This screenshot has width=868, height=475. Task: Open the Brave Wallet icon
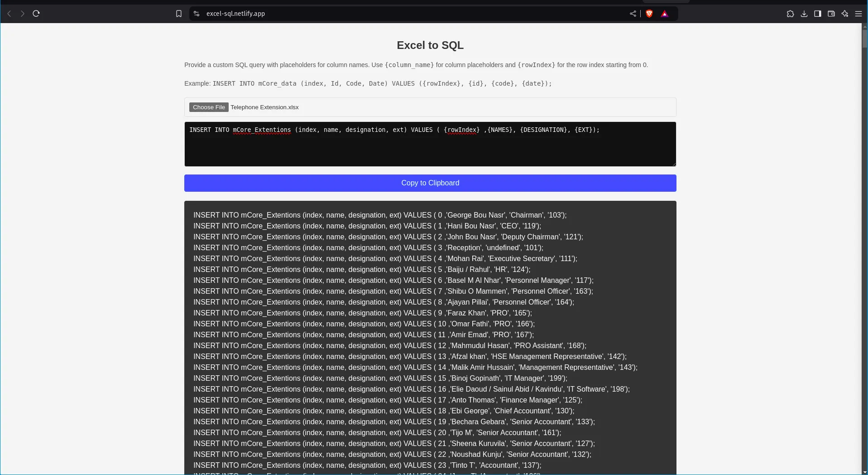pos(831,14)
